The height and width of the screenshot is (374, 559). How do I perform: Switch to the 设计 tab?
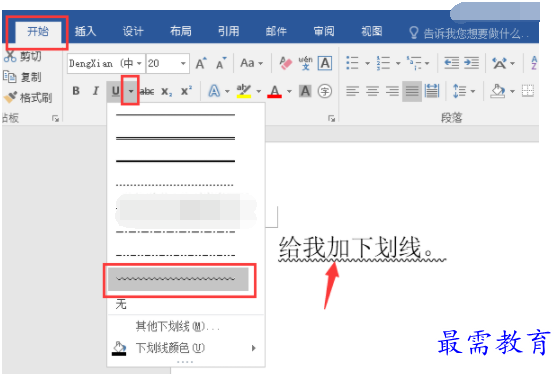[x=133, y=31]
